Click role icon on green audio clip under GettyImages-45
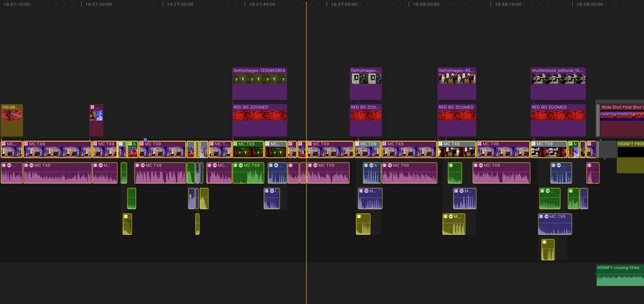 click(x=451, y=165)
